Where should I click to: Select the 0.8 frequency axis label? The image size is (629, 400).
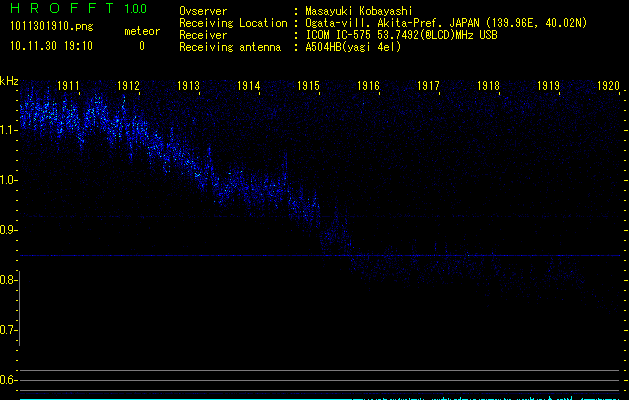[x=9, y=280]
